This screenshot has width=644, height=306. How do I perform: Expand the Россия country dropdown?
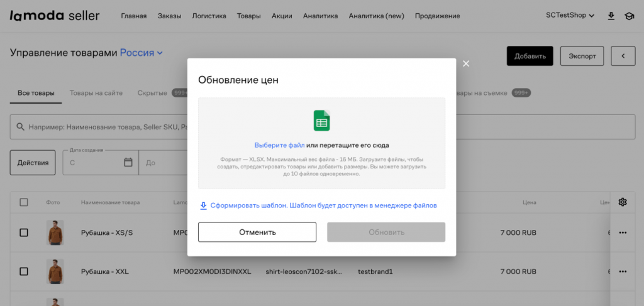142,53
